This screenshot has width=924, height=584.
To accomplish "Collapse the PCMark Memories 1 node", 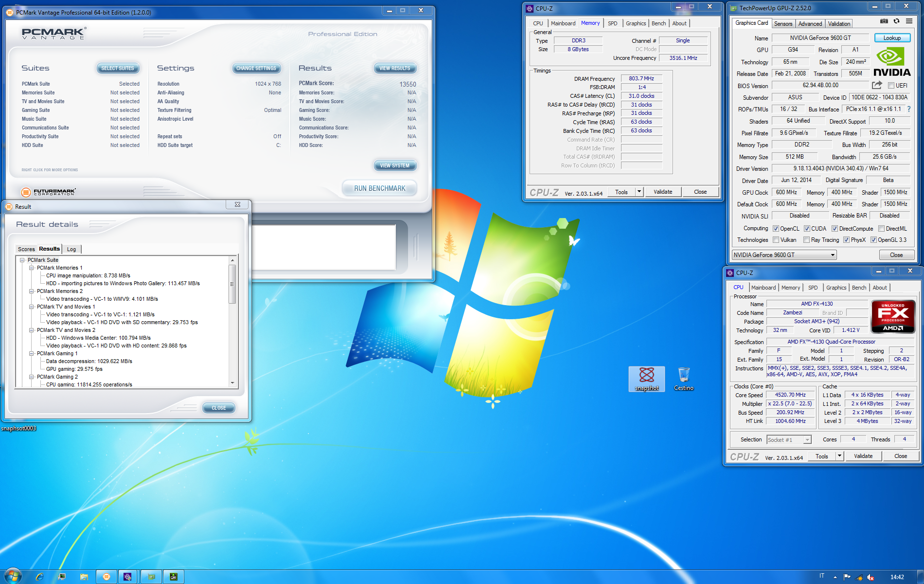I will point(32,268).
